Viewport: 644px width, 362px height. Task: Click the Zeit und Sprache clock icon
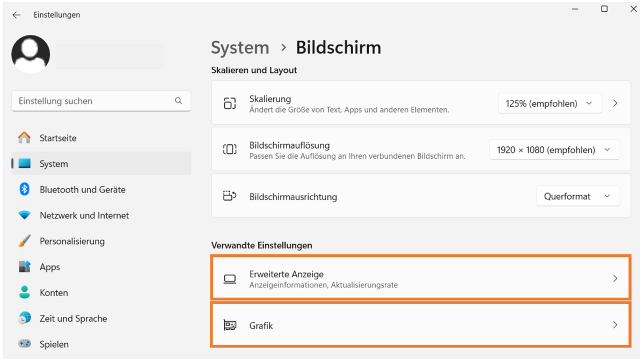click(24, 318)
